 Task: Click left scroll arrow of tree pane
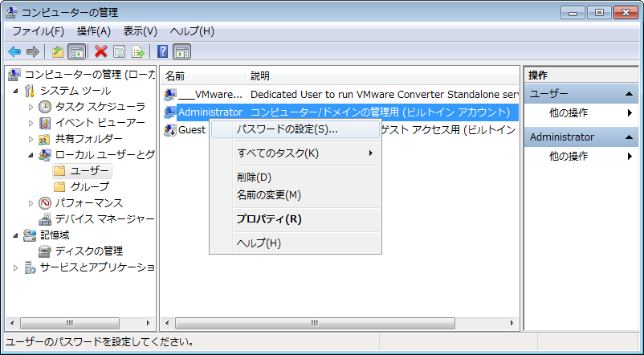(x=12, y=323)
